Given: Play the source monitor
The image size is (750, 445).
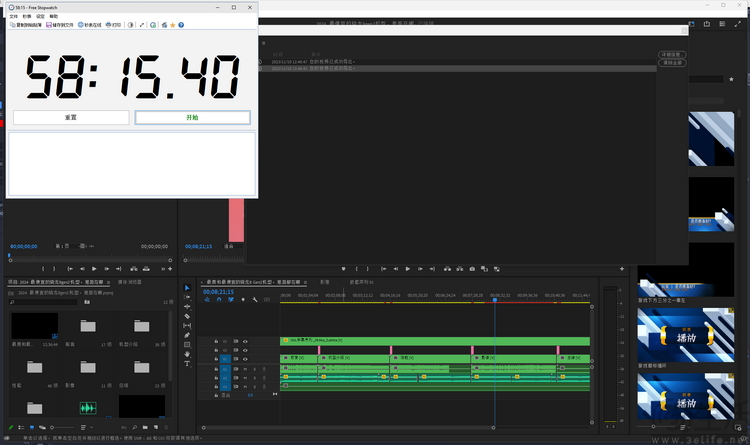Looking at the screenshot, I should point(94,269).
